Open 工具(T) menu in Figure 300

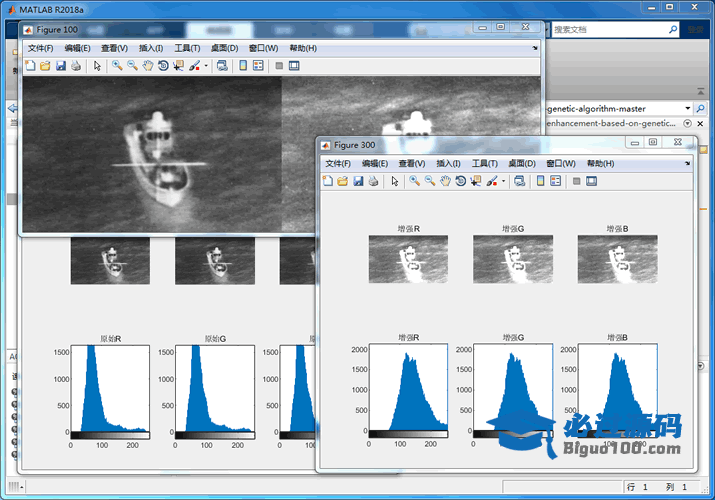tap(484, 163)
